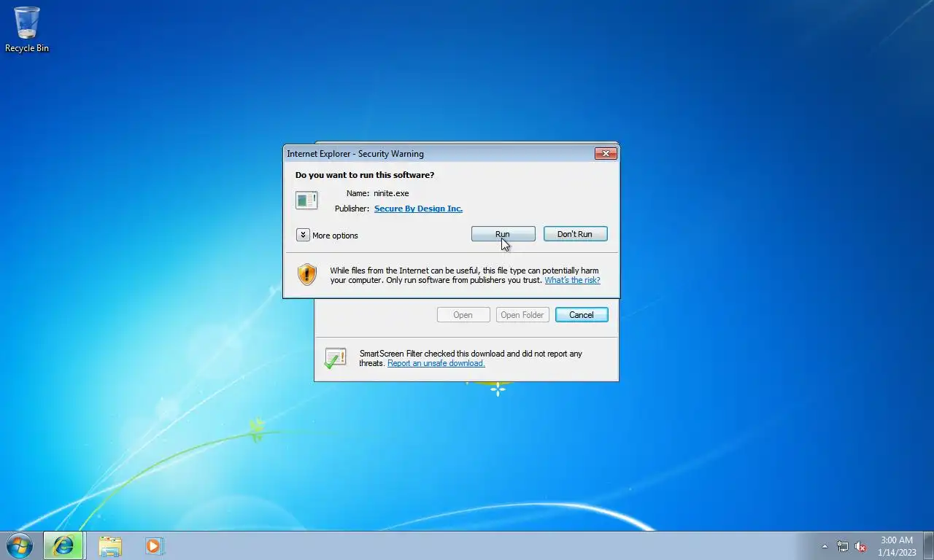The width and height of the screenshot is (934, 560).
Task: Switch to Internet Explorer on the taskbar
Action: coord(63,545)
